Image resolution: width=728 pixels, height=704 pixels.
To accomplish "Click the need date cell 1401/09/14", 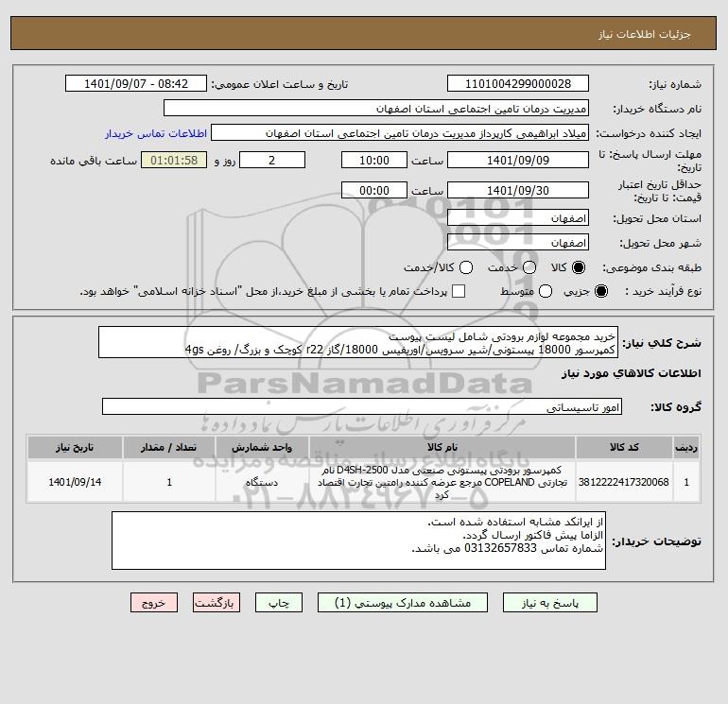I will 75,482.
